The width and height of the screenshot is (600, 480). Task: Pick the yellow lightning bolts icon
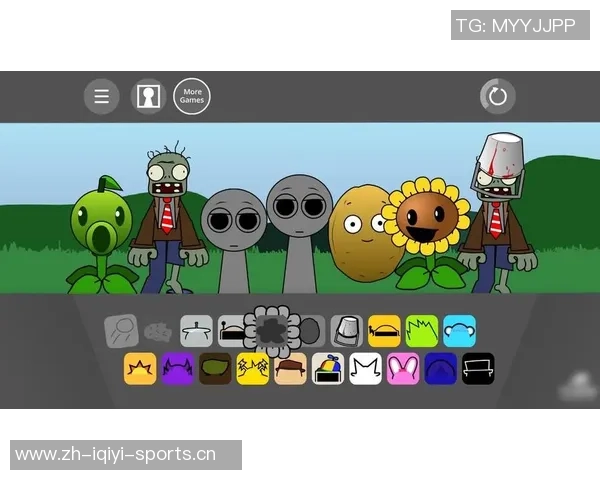click(253, 369)
